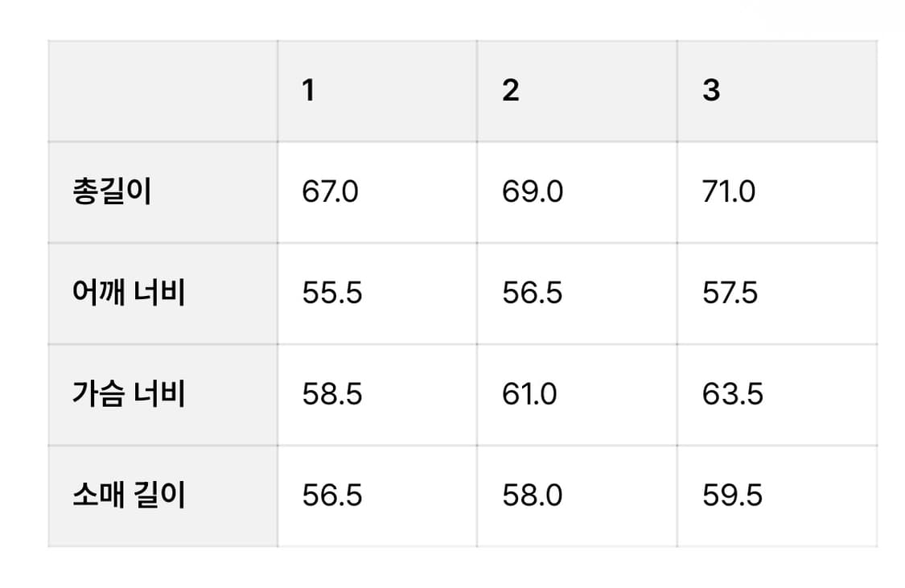Click the 69.0 total length cell
This screenshot has width=905, height=588.
(533, 193)
